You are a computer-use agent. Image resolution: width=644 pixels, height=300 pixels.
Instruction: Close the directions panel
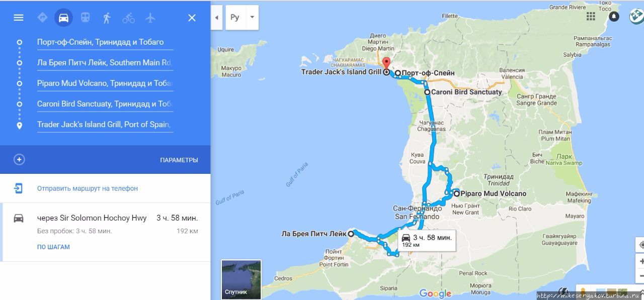192,18
